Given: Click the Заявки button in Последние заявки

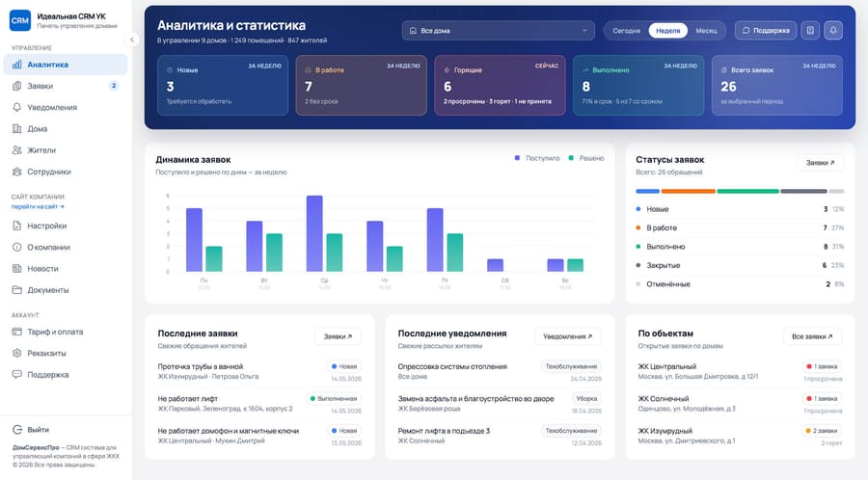Looking at the screenshot, I should (338, 336).
